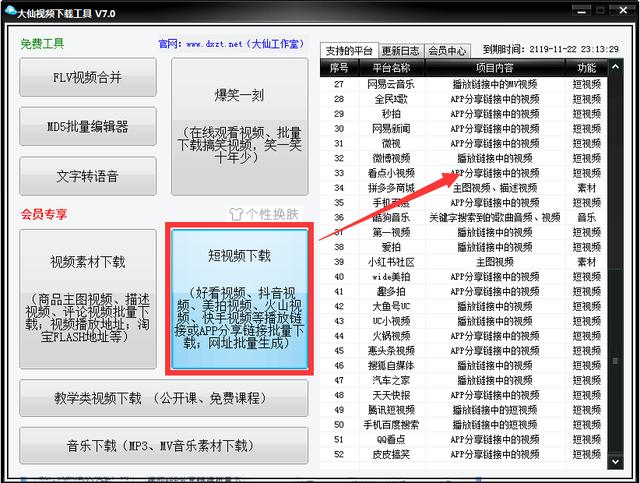This screenshot has height=483, width=640.
Task: Click the 功能 column header
Action: tap(586, 68)
